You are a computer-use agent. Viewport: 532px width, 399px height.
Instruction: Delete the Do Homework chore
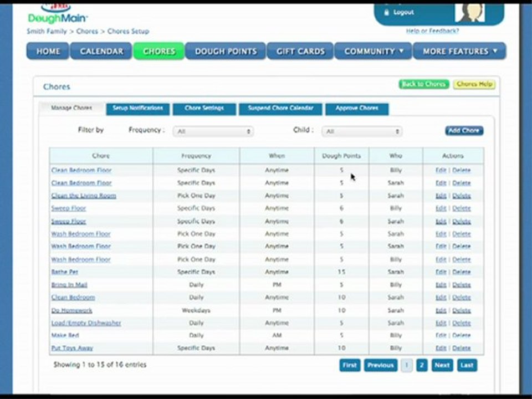pos(462,310)
